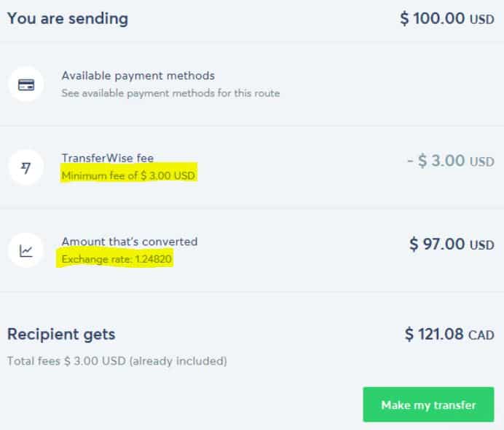
Task: Select "See available payment methods for this route"
Action: (x=170, y=93)
